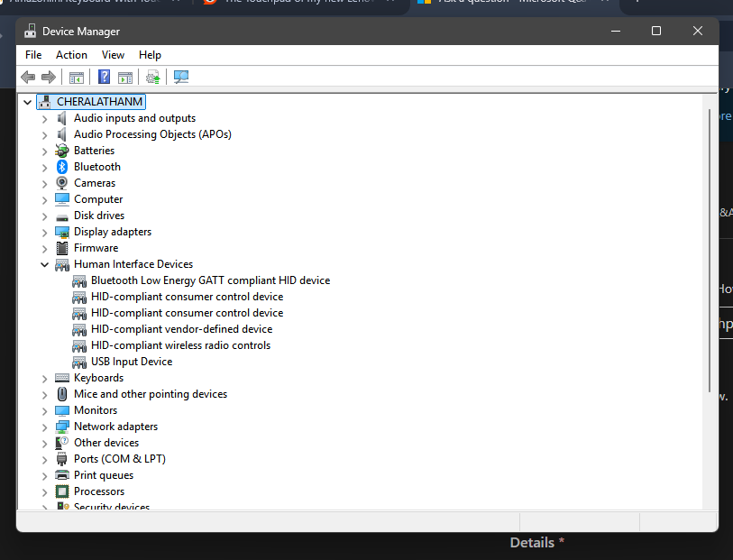Click the Show/Hide Action Pane toolbar icon
The height and width of the screenshot is (560, 733).
pos(125,78)
